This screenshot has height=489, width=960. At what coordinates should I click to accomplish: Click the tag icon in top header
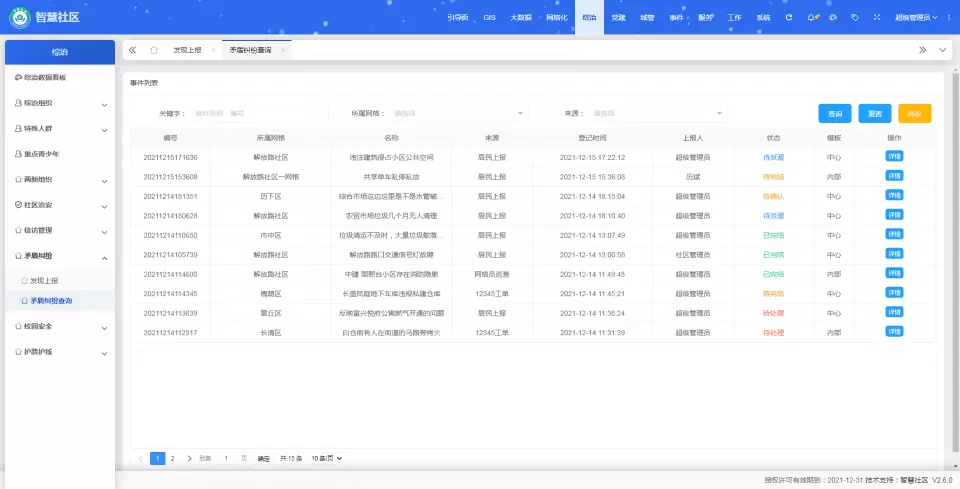(855, 17)
